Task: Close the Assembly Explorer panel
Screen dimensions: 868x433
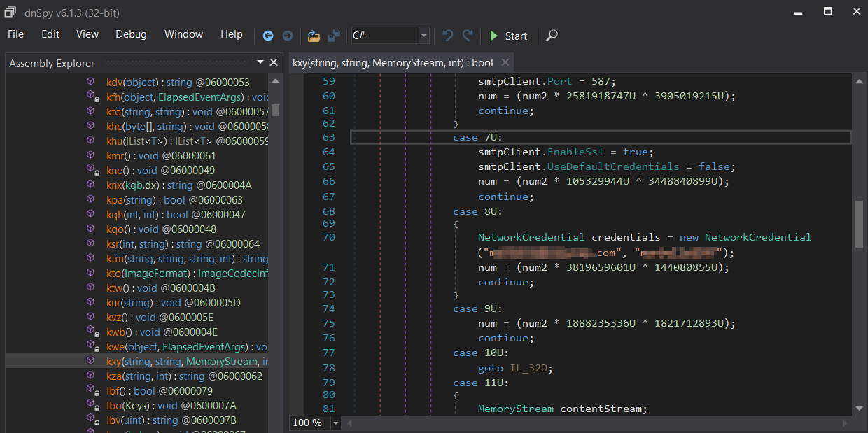Action: point(274,63)
